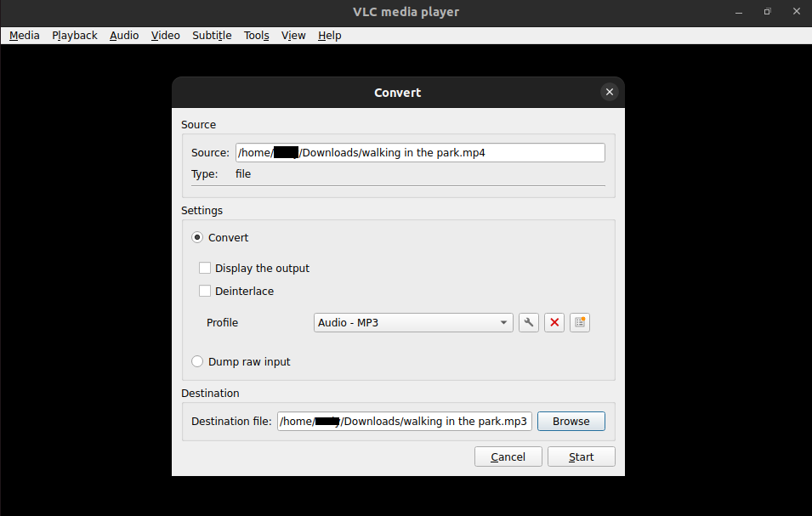Start the conversion
The height and width of the screenshot is (516, 812).
(x=581, y=457)
